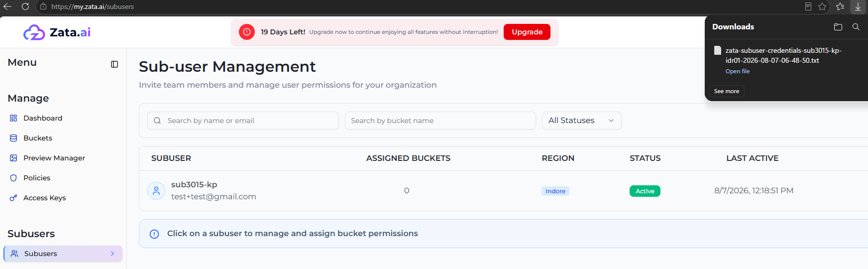Reload the page with the refresh icon

click(25, 6)
